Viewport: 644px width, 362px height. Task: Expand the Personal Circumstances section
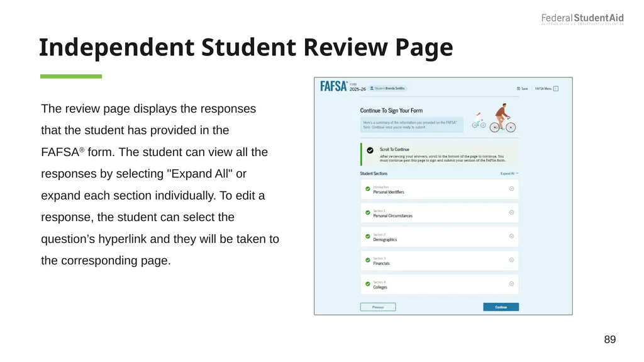[x=511, y=213]
